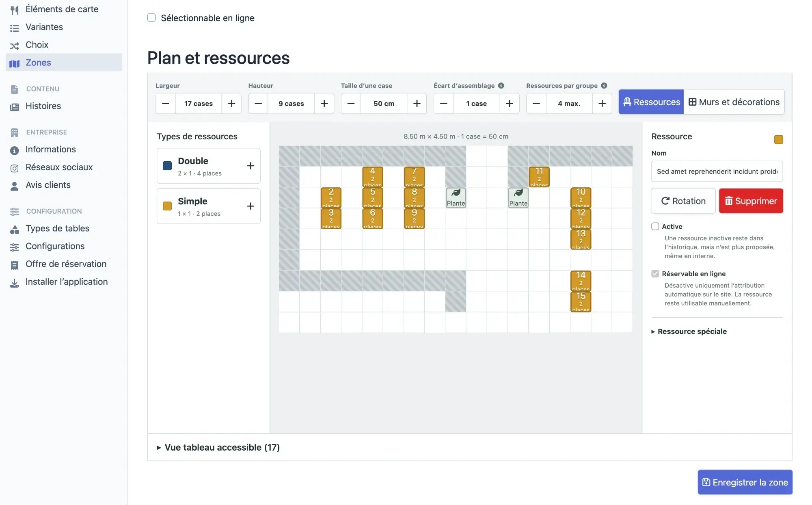The image size is (812, 505).
Task: Decrease Ressources par groupe with minus
Action: point(536,104)
